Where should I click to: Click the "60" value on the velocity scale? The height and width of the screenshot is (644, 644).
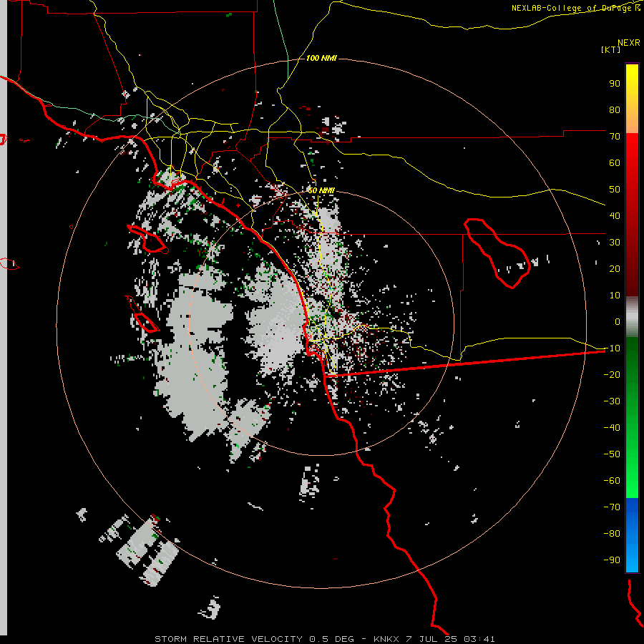tap(615, 163)
